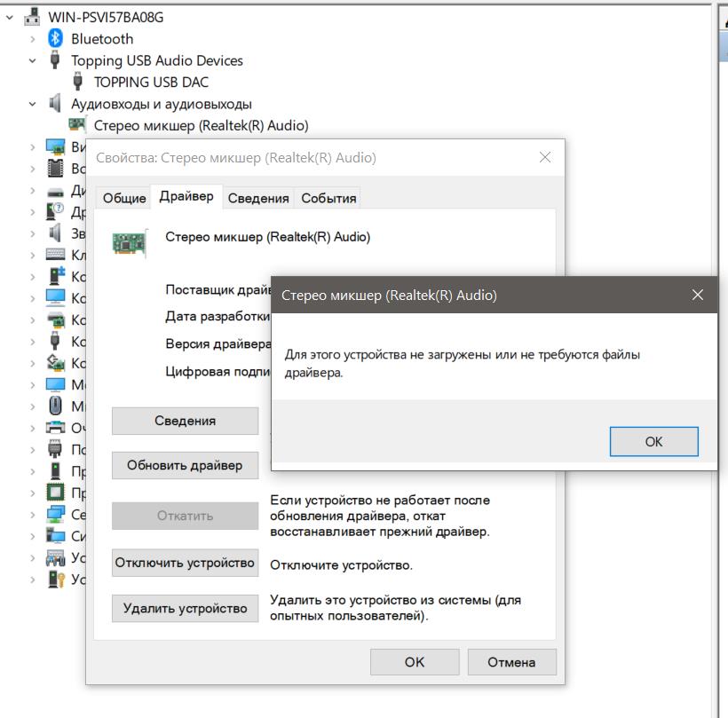Select Стерео микшер (Realtek(R) Audio) in the tree

[201, 125]
